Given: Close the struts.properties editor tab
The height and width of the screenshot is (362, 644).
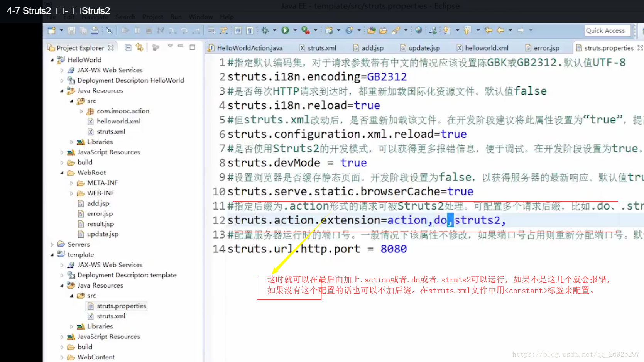Looking at the screenshot, I should pyautogui.click(x=640, y=47).
